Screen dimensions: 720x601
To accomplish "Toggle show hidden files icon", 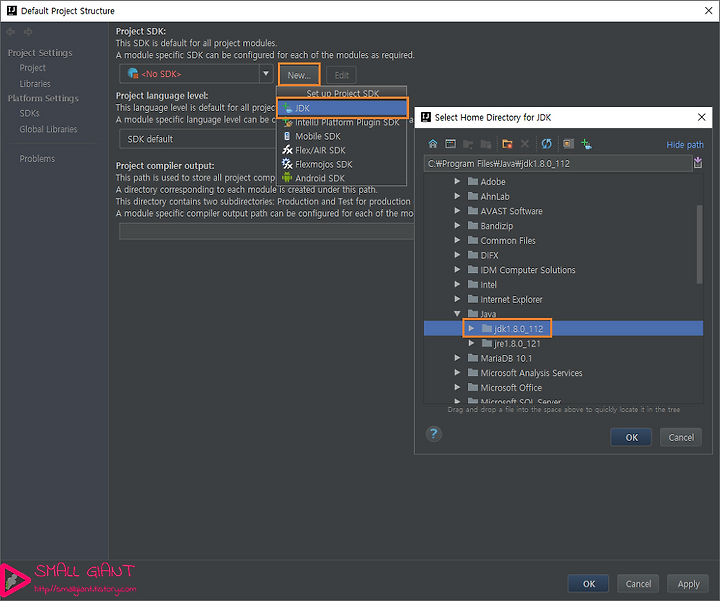I will (x=568, y=144).
